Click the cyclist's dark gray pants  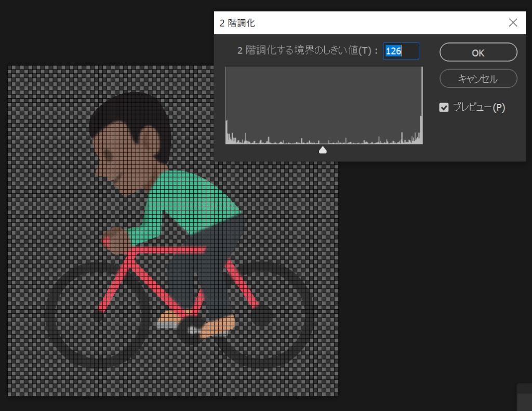click(208, 275)
